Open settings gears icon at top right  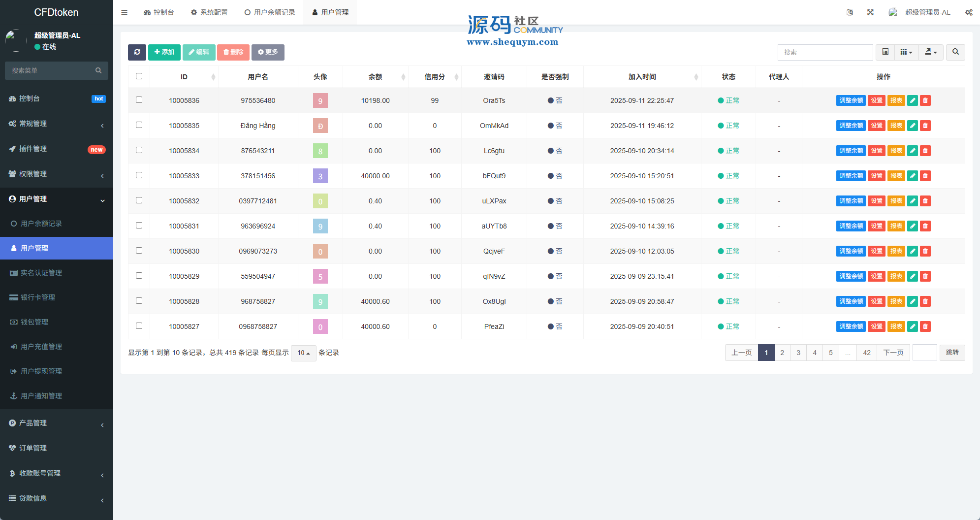(968, 12)
